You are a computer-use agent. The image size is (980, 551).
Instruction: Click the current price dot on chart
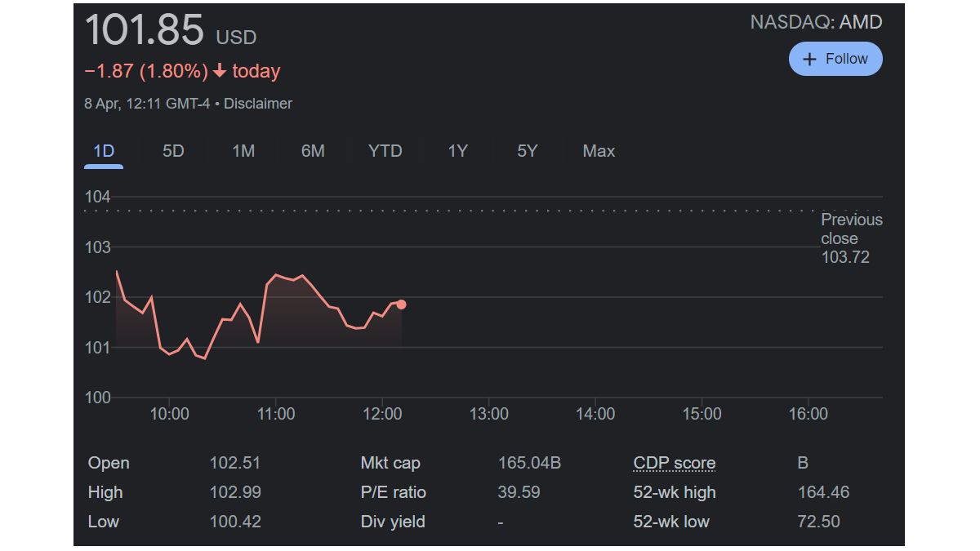pos(401,304)
